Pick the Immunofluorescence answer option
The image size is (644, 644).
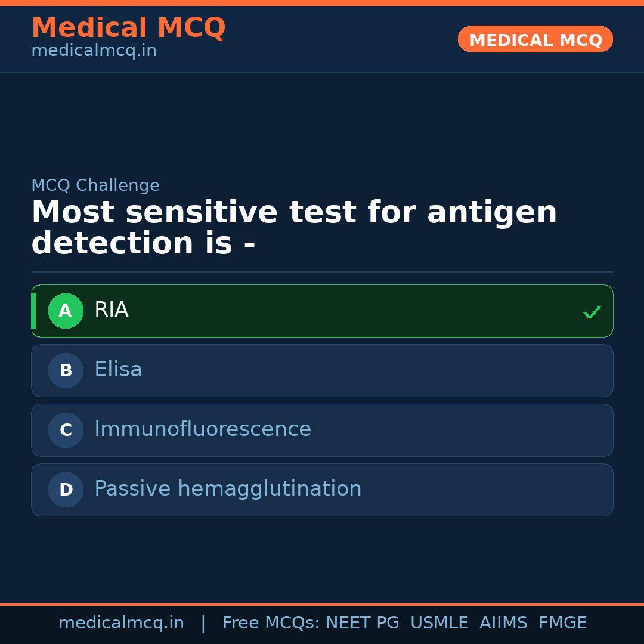click(203, 429)
